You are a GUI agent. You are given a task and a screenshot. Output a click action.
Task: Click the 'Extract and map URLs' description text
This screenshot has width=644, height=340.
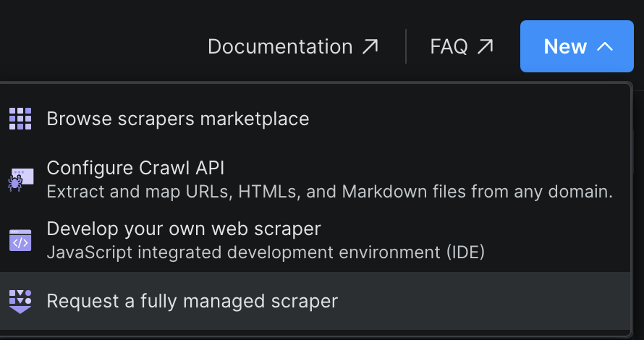329,192
